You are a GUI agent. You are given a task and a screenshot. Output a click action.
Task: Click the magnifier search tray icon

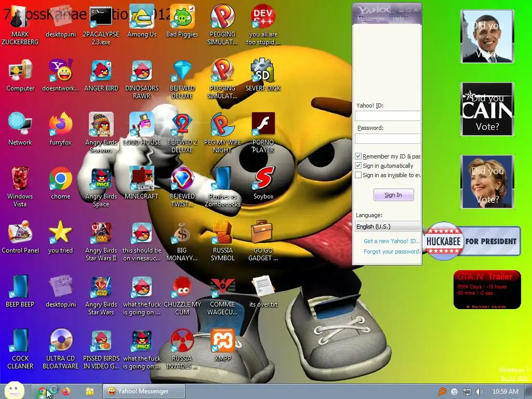pyautogui.click(x=442, y=392)
